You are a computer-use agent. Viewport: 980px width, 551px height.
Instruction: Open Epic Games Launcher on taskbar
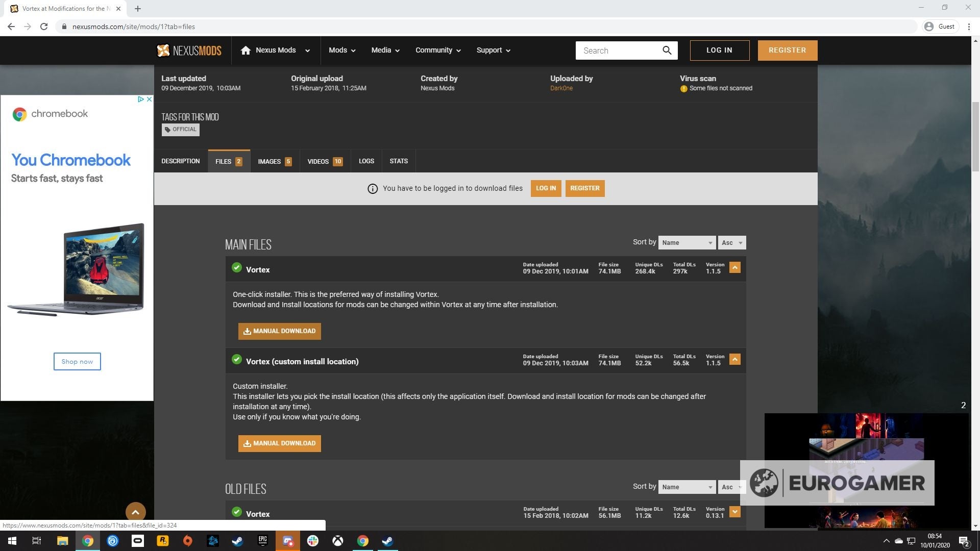click(263, 541)
